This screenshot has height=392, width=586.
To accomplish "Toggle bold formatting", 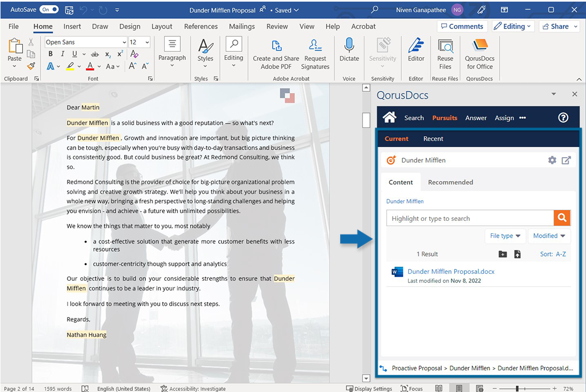I will (50, 54).
